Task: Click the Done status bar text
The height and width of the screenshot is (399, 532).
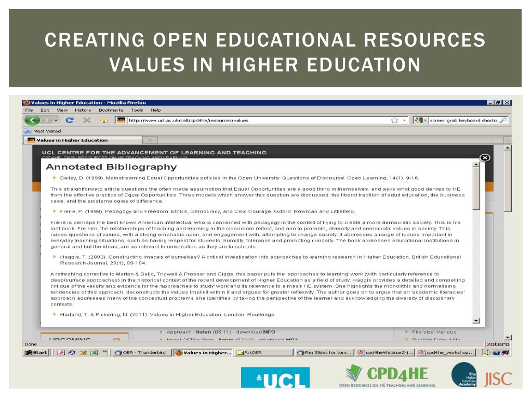Action: coord(31,344)
